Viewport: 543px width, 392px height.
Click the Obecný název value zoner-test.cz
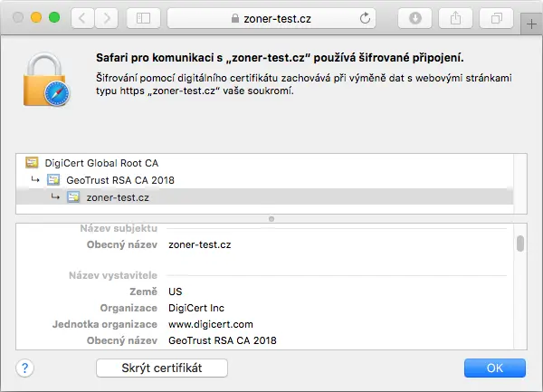point(200,244)
